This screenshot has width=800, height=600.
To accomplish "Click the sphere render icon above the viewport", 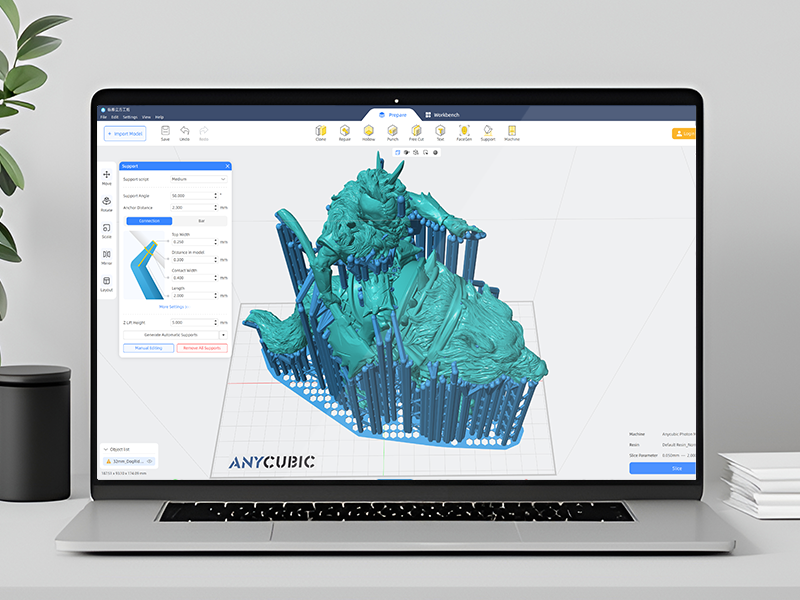I will pyautogui.click(x=435, y=153).
